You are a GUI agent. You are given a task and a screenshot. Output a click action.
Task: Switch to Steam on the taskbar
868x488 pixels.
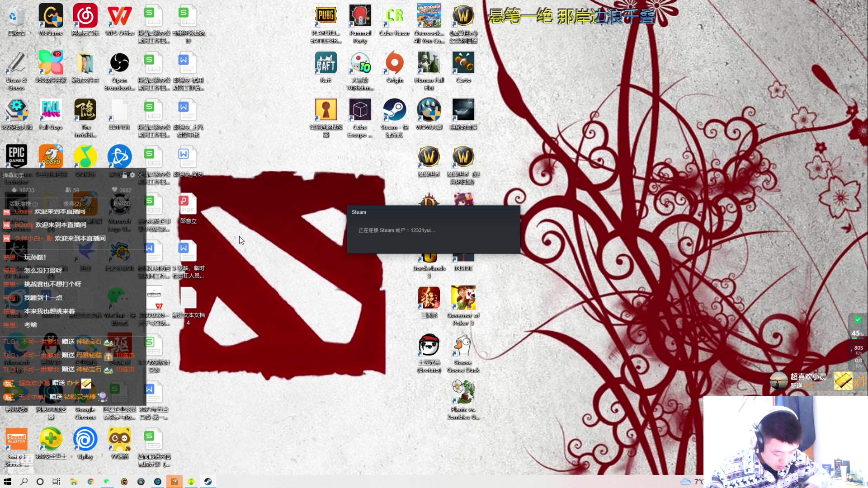pos(208,482)
